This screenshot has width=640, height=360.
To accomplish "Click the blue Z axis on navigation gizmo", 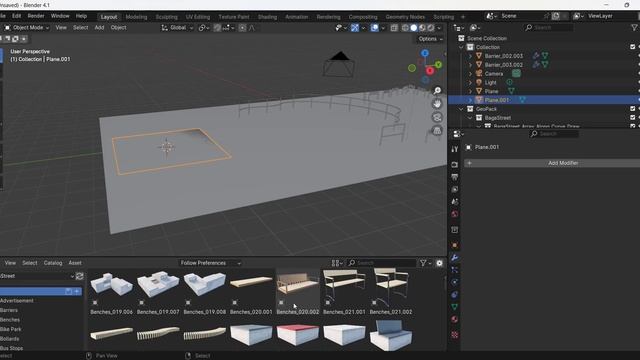I will click(425, 53).
